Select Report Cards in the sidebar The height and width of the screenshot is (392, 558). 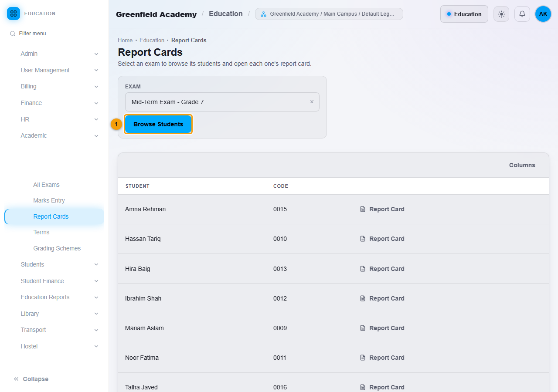pyautogui.click(x=54, y=216)
